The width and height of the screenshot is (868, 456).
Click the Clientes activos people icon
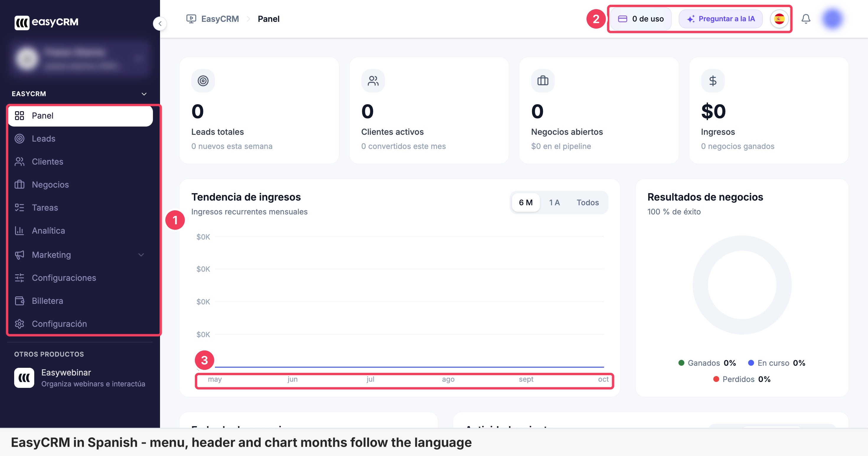[373, 81]
